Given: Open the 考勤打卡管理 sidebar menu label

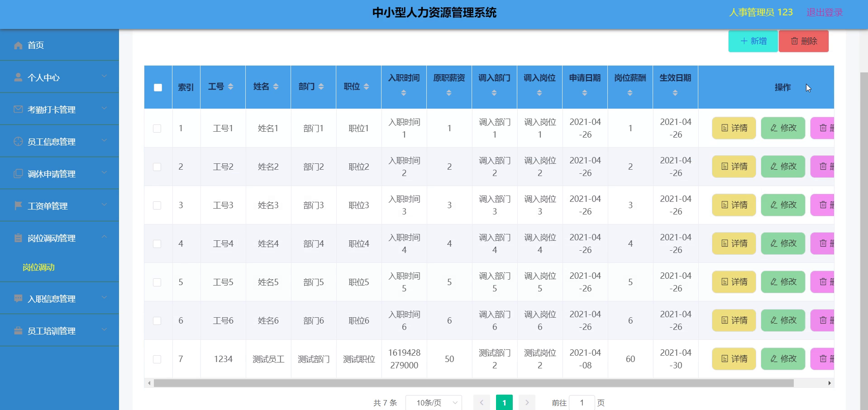Looking at the screenshot, I should (x=52, y=110).
